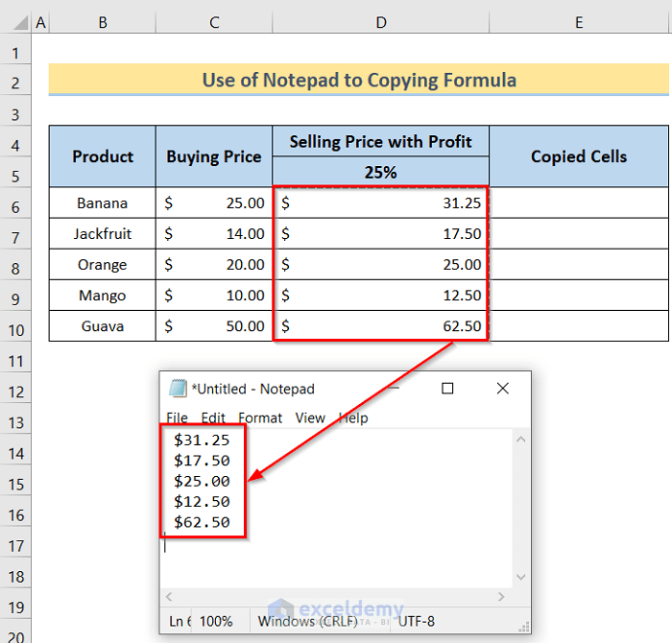This screenshot has height=643, width=672.
Task: Click UTF-8 encoding in Notepad status bar
Action: click(x=416, y=621)
